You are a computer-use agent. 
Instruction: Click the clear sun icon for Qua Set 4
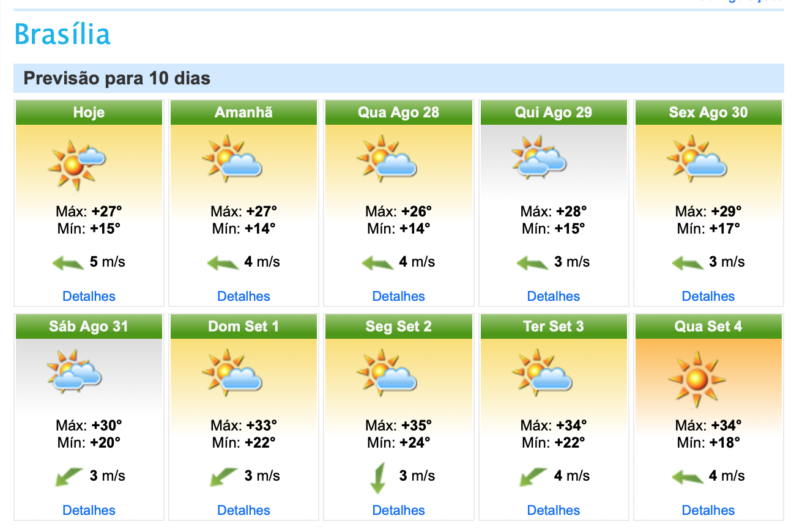[696, 379]
